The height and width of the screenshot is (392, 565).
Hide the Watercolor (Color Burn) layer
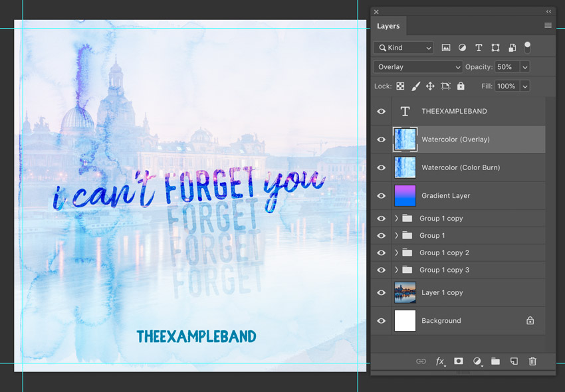tap(382, 167)
